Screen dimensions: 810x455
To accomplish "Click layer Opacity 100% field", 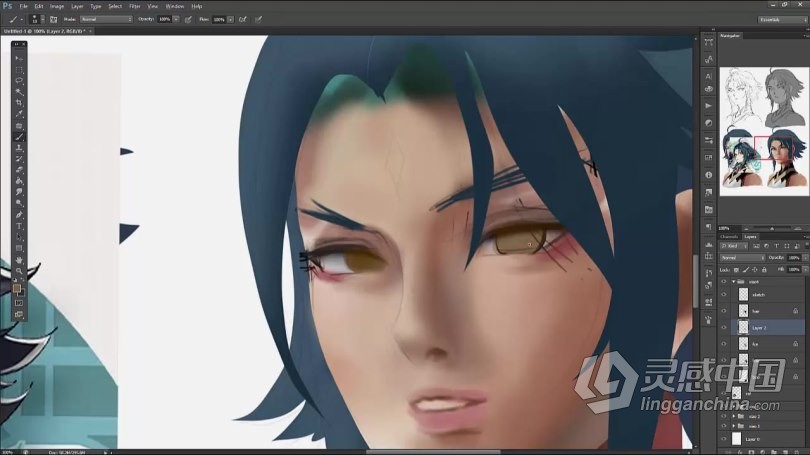I will click(x=795, y=258).
